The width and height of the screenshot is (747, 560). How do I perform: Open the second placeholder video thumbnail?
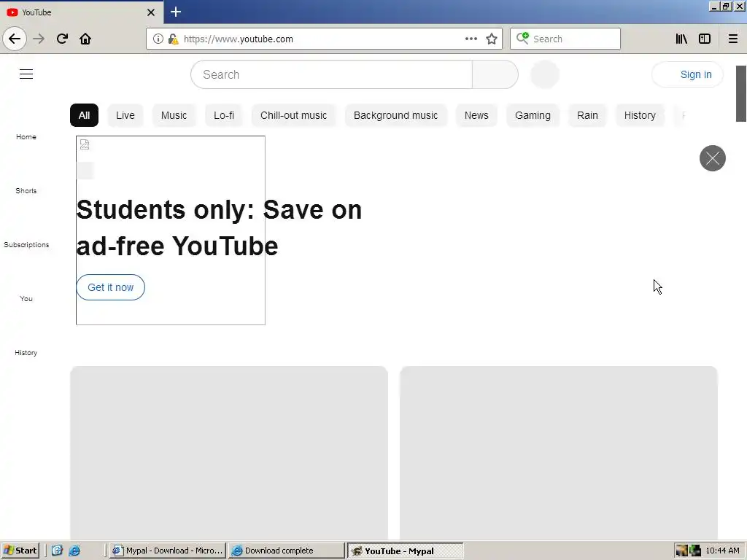coord(559,452)
